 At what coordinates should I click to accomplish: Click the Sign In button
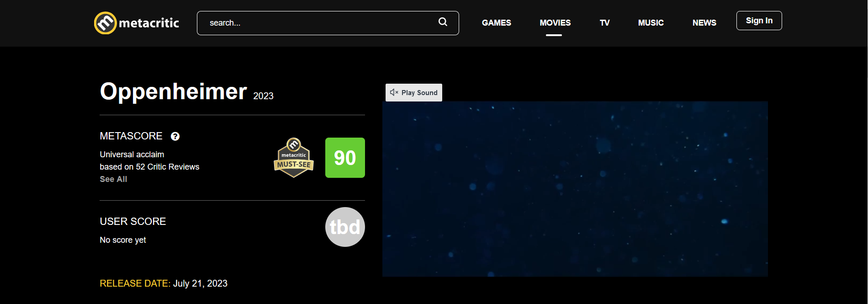pos(759,21)
